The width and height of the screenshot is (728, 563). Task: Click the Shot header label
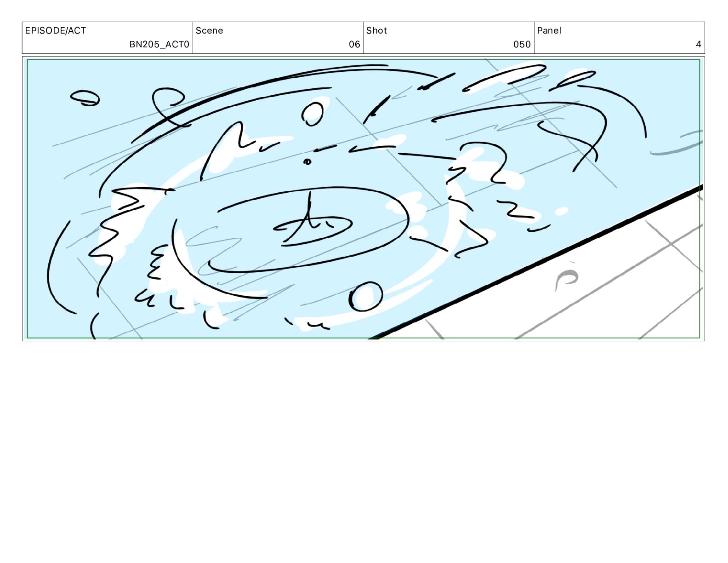click(x=376, y=31)
